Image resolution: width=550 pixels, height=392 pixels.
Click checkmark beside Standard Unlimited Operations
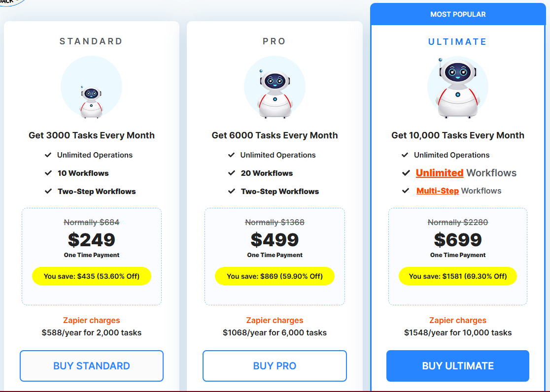click(48, 155)
